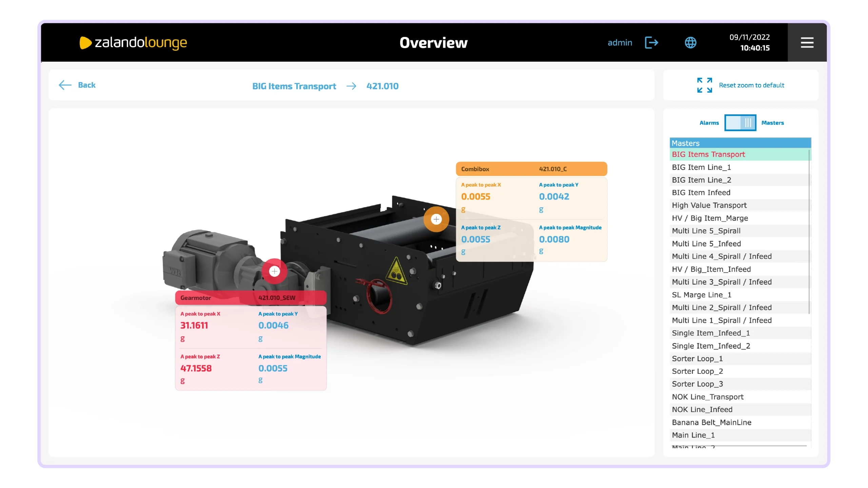Select Banana Belt_MainLine

[x=739, y=422]
